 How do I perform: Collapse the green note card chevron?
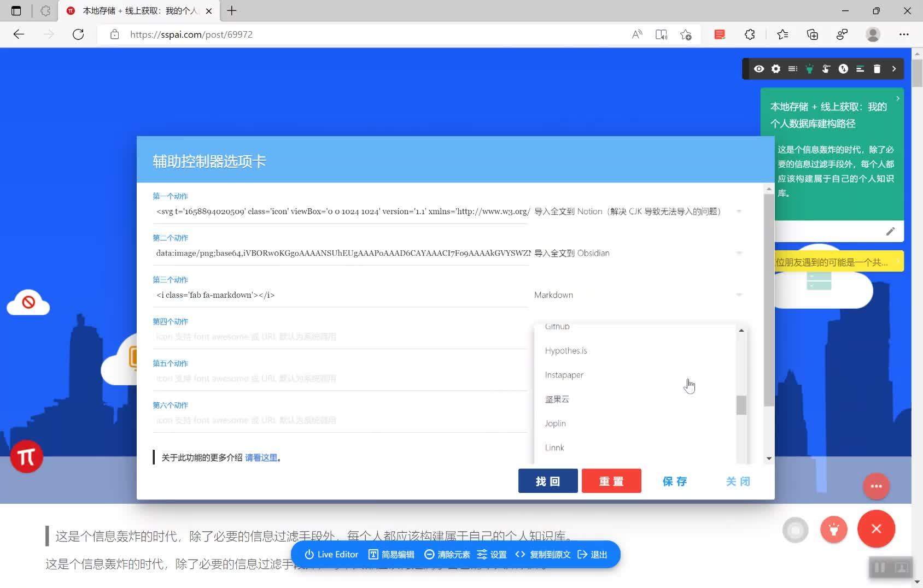(x=897, y=98)
